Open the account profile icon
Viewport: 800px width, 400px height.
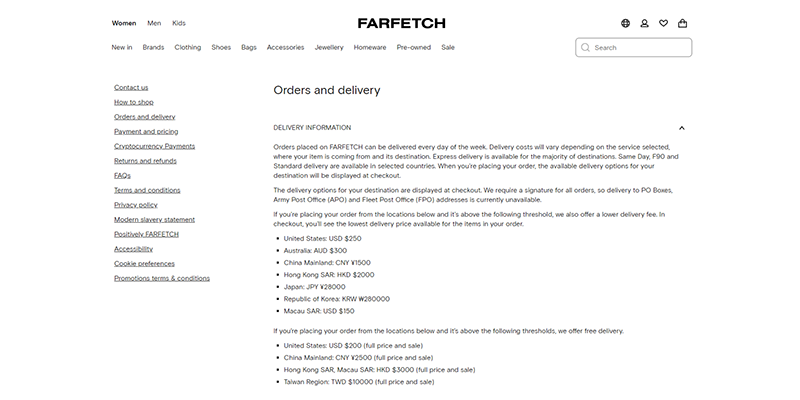(644, 23)
